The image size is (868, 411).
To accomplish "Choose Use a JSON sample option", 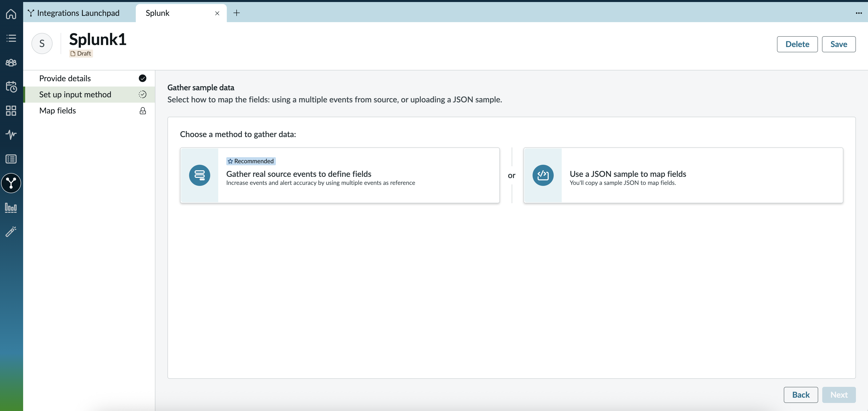I will click(x=683, y=175).
